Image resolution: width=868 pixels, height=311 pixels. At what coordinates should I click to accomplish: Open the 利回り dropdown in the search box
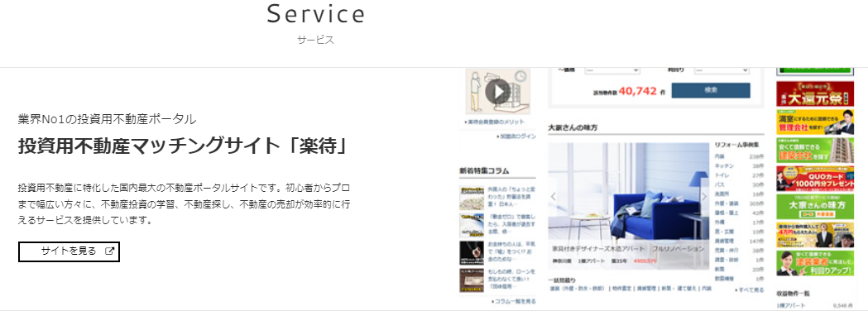pyautogui.click(x=722, y=70)
